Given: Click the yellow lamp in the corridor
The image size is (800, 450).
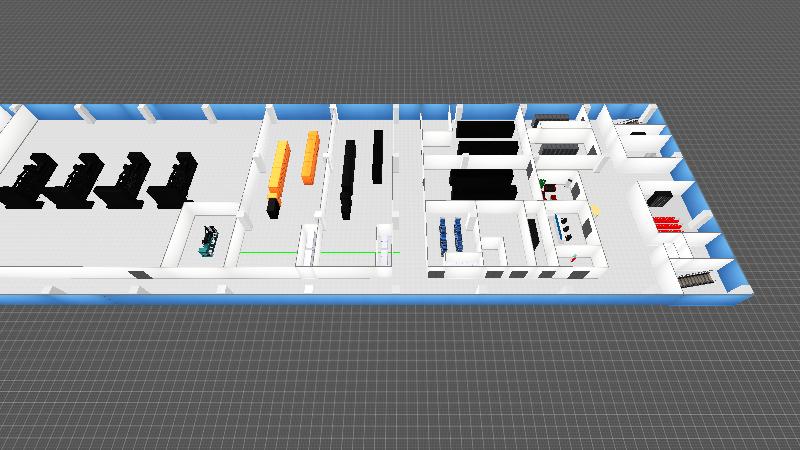Looking at the screenshot, I should pyautogui.click(x=595, y=209).
